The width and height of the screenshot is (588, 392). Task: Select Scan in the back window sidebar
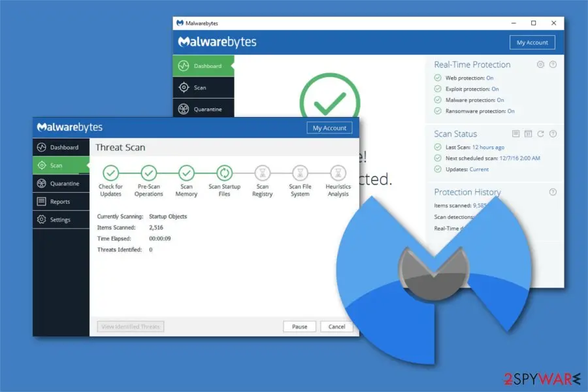coord(203,88)
